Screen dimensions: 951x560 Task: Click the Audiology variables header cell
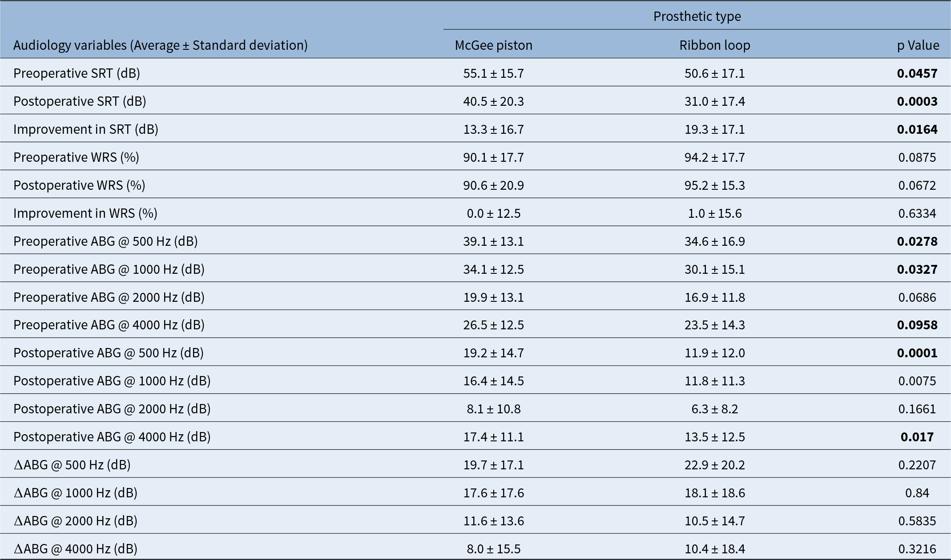161,45
